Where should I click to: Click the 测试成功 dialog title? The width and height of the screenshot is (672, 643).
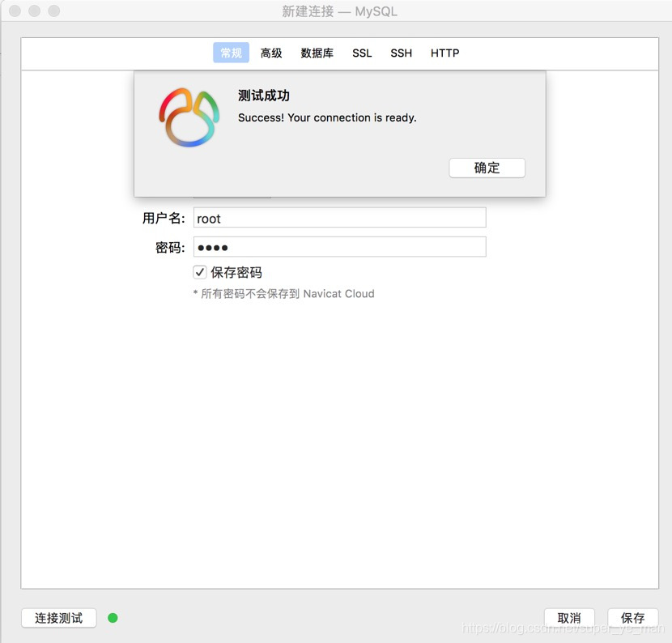coord(264,96)
